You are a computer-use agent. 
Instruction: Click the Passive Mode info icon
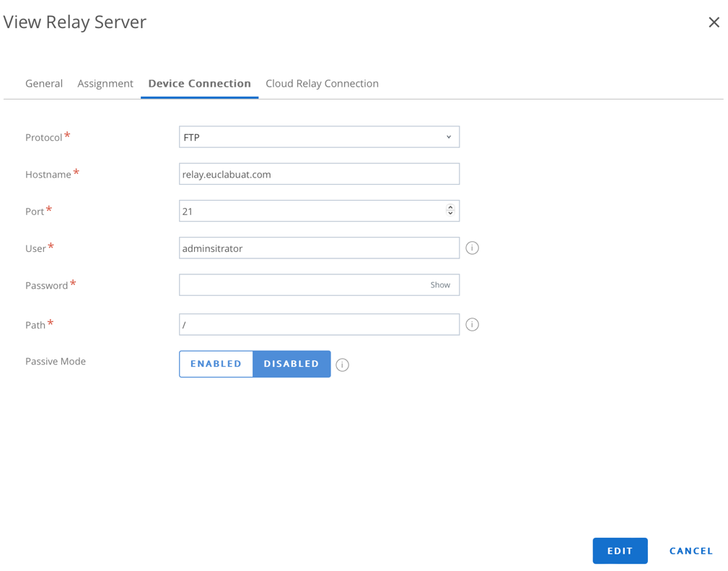tap(343, 365)
